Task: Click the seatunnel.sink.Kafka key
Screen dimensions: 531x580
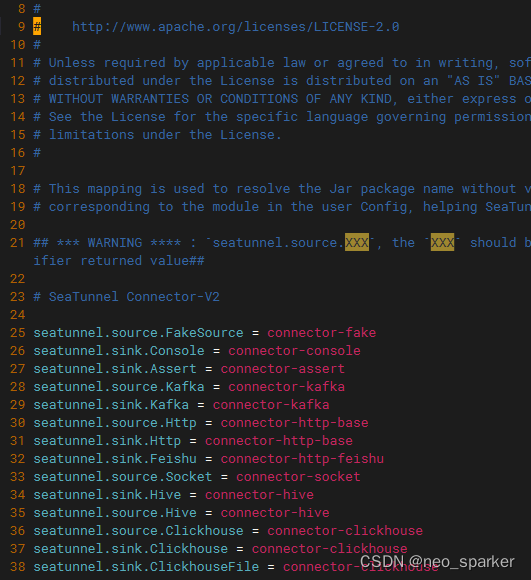Action: [x=111, y=405]
